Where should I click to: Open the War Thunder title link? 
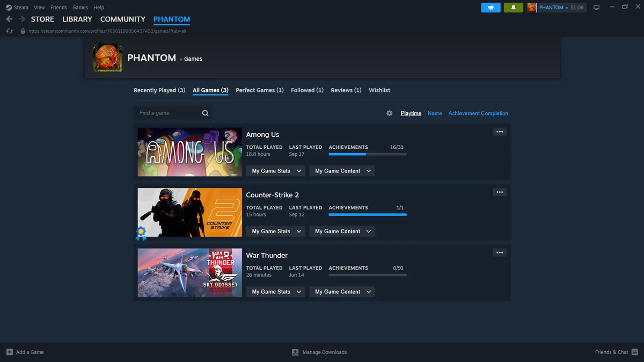point(267,256)
